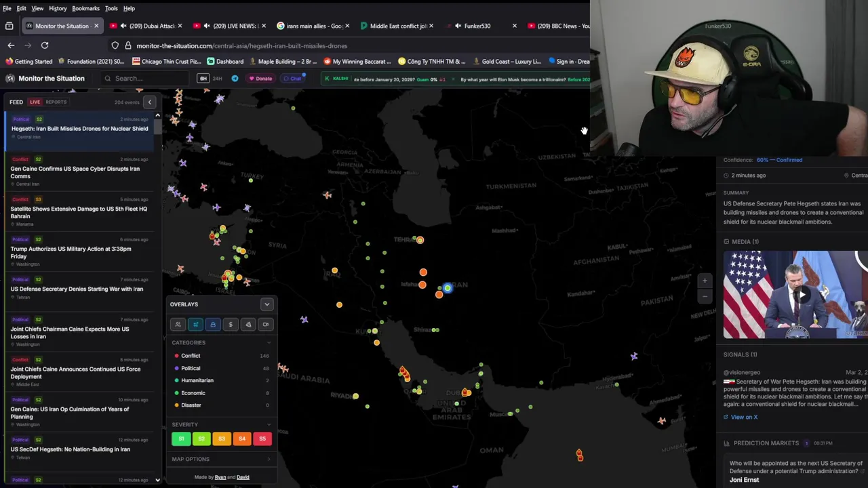Image resolution: width=868 pixels, height=488 pixels.
Task: Select the green S1 severity swatch
Action: [181, 439]
